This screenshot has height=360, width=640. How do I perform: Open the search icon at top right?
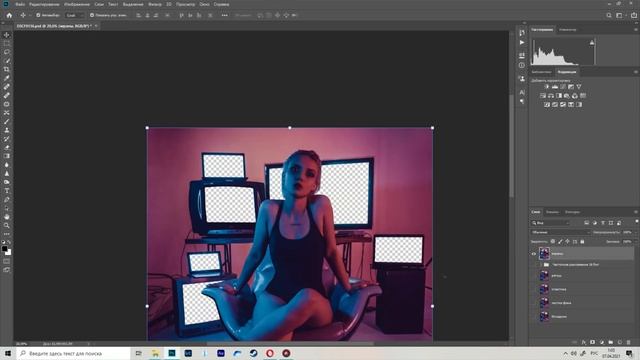pos(609,15)
